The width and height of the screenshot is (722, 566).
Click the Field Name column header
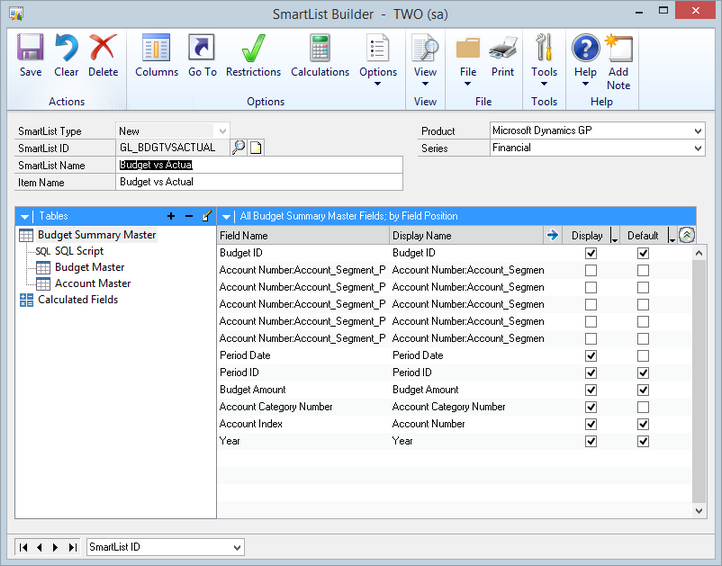pyautogui.click(x=303, y=235)
